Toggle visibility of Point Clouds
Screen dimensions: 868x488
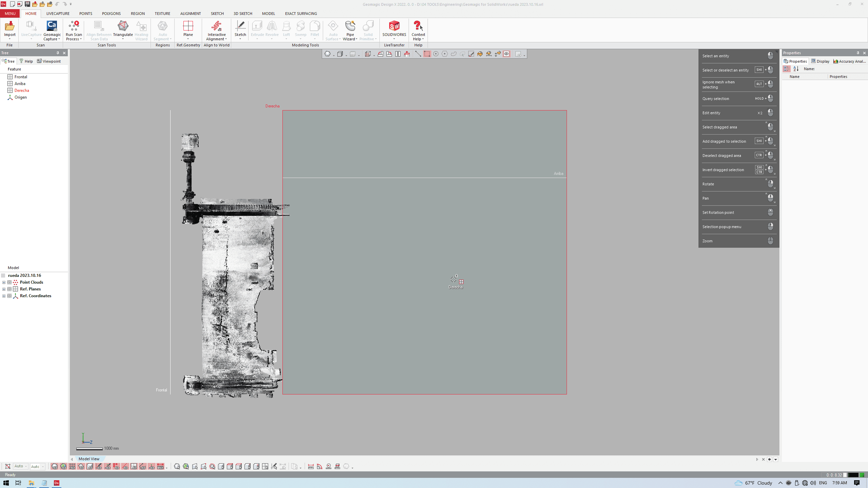click(x=9, y=282)
